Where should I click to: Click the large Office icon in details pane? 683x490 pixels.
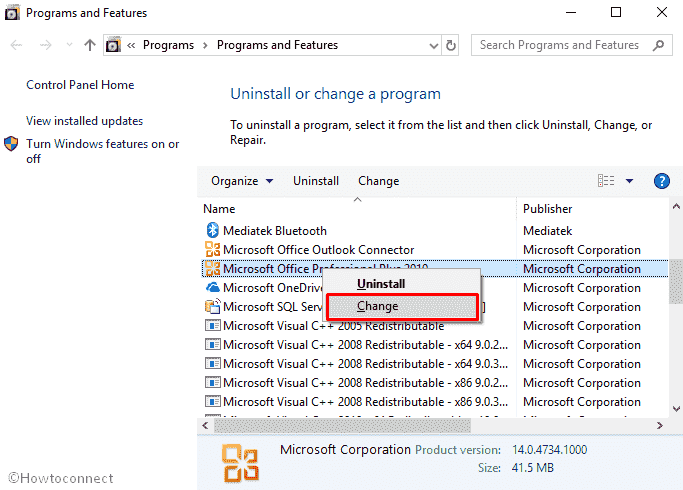[240, 463]
